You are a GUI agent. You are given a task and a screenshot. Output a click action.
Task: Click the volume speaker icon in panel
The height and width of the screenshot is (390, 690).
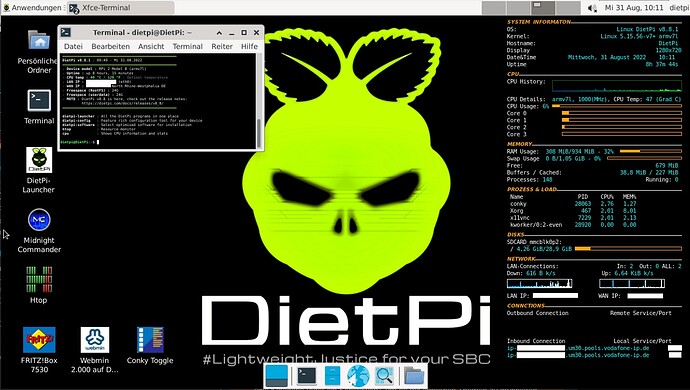pos(592,8)
